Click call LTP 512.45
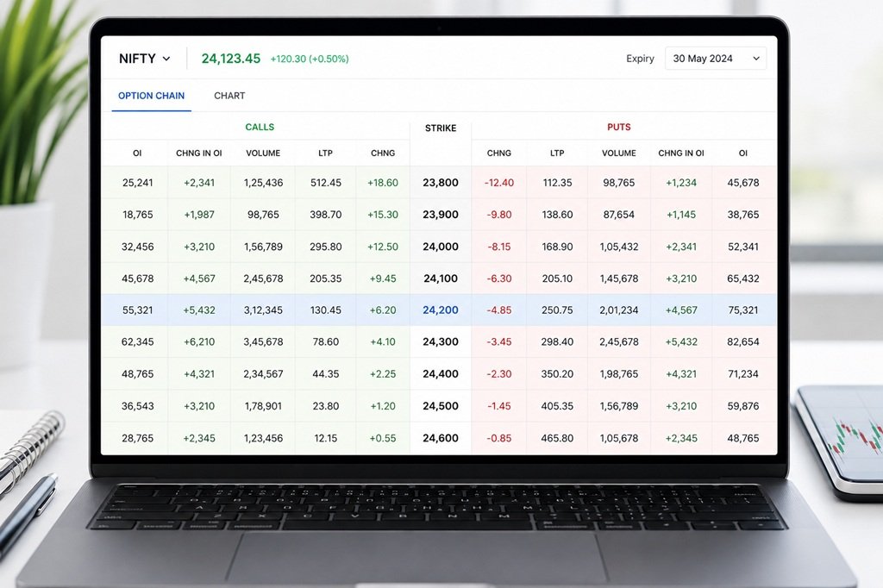The height and width of the screenshot is (588, 883). point(325,183)
